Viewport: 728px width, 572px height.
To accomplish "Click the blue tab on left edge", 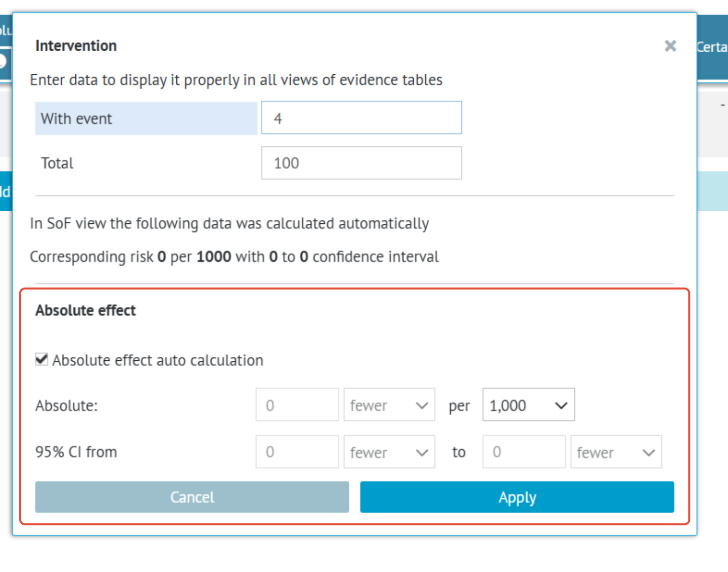I will [x=5, y=192].
